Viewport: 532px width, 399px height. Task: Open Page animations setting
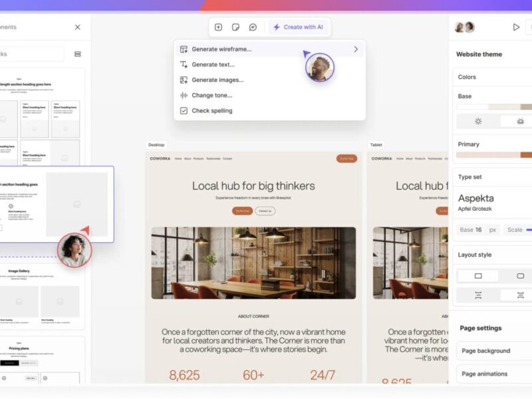[x=494, y=374]
